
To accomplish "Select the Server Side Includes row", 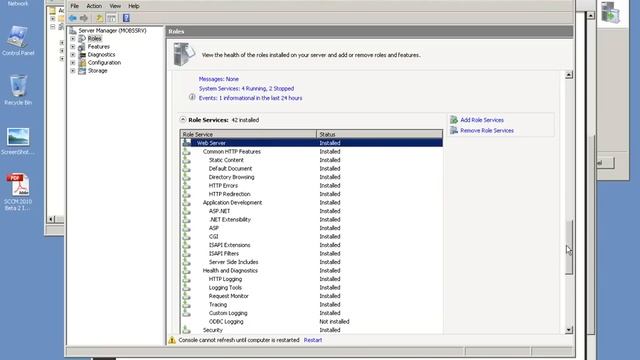I will (x=311, y=262).
